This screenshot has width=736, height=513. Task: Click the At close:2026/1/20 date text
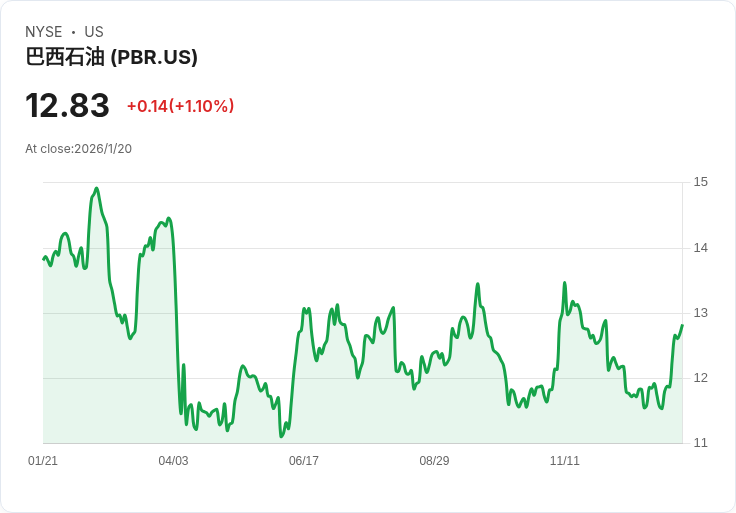[x=78, y=149]
